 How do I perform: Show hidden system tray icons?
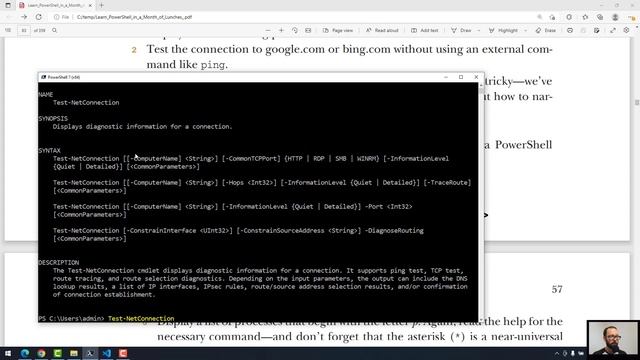557,353
